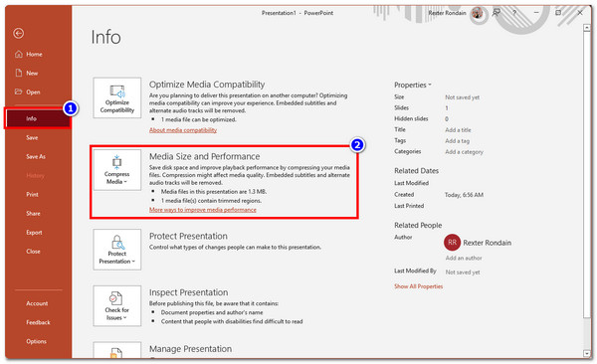The image size is (597, 364).
Task: Select the Info tab in sidebar
Action: click(38, 118)
